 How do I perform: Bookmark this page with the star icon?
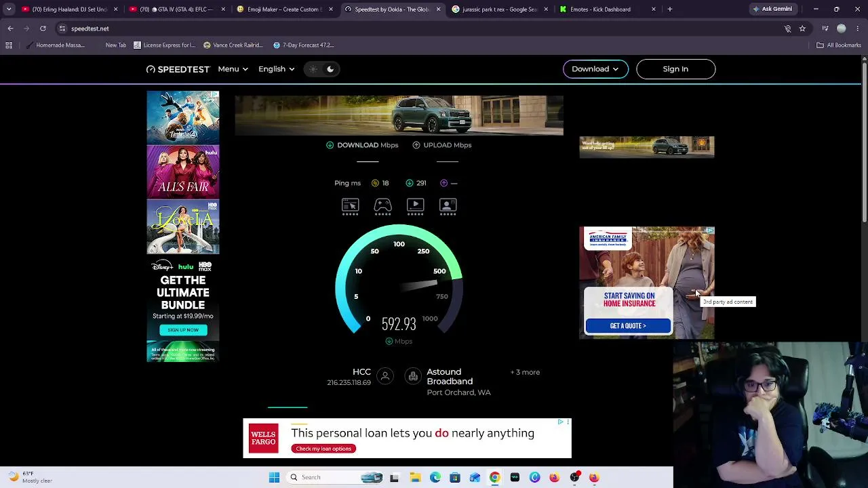pyautogui.click(x=802, y=28)
